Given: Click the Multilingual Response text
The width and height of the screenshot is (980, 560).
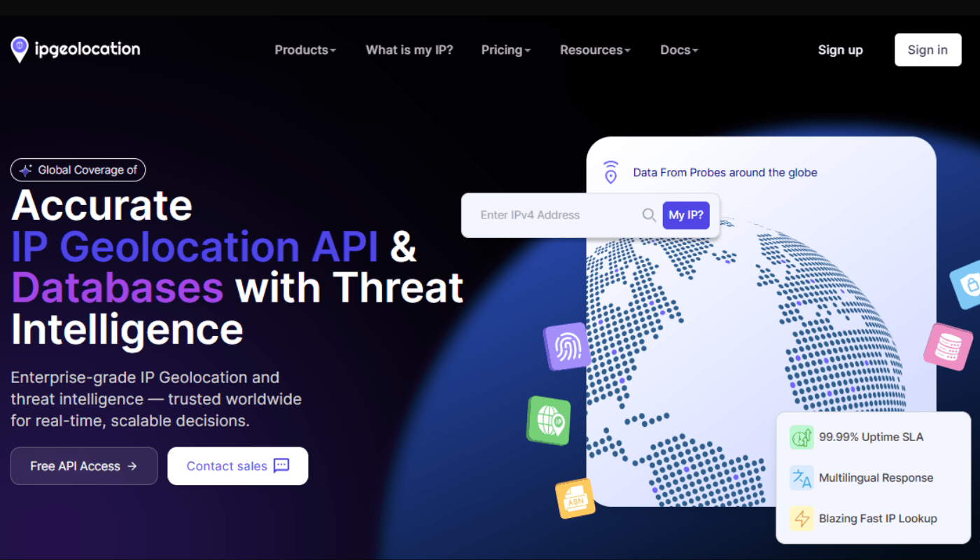Looking at the screenshot, I should [x=876, y=477].
